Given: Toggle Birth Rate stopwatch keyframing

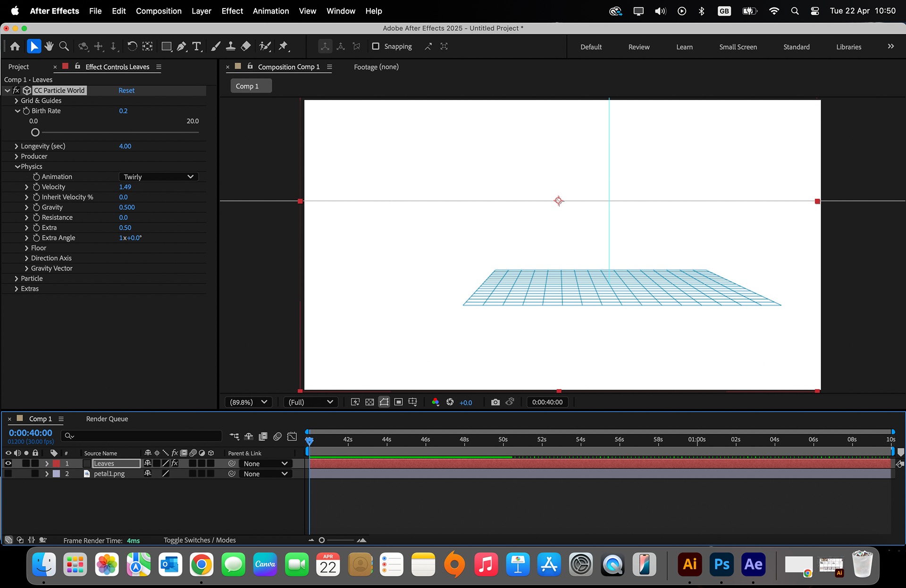Looking at the screenshot, I should click(26, 111).
